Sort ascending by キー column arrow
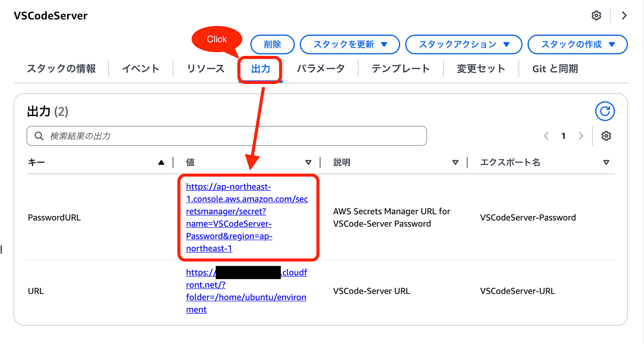The image size is (644, 344). pos(161,163)
